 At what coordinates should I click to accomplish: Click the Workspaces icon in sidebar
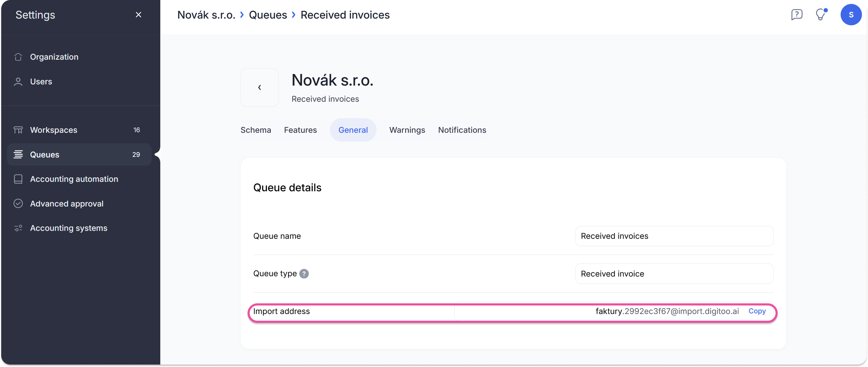pos(18,130)
